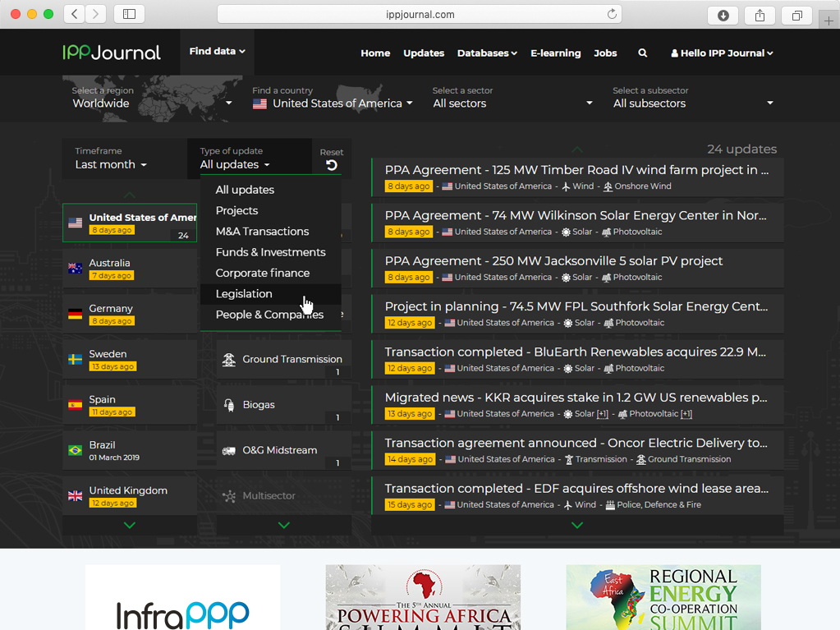This screenshot has height=630, width=840.
Task: Click the Biogas sector icon
Action: [x=228, y=405]
